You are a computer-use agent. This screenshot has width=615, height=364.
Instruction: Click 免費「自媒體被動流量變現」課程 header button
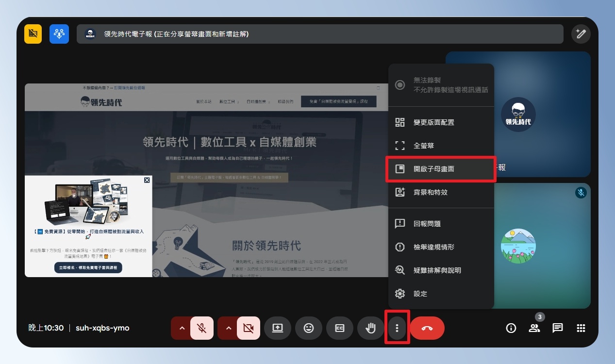tap(338, 101)
